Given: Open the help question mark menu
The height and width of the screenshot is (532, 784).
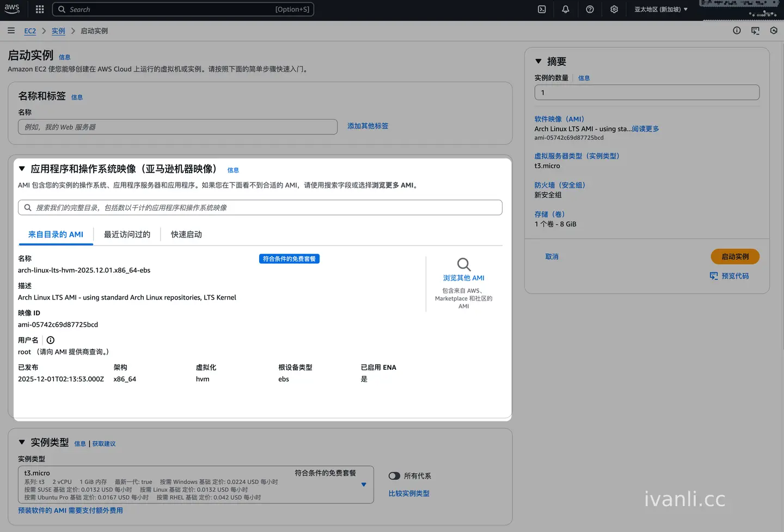Looking at the screenshot, I should (590, 9).
